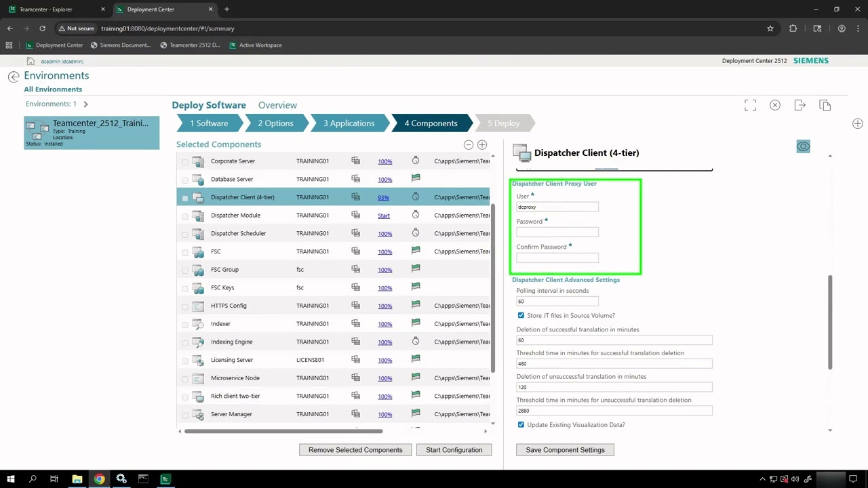Switch to the Overview tab

coord(277,105)
